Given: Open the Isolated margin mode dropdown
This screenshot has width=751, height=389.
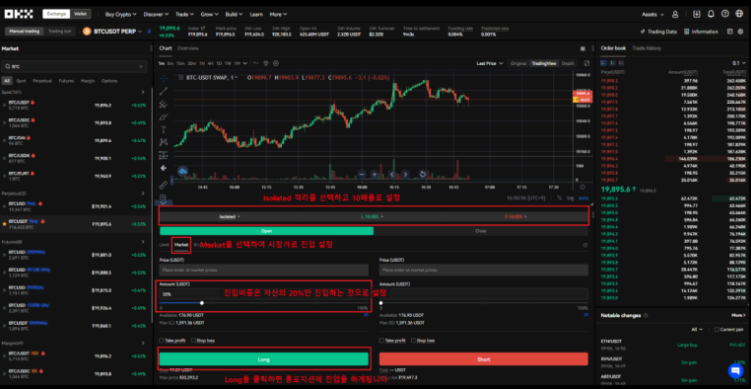Looking at the screenshot, I should coord(229,217).
